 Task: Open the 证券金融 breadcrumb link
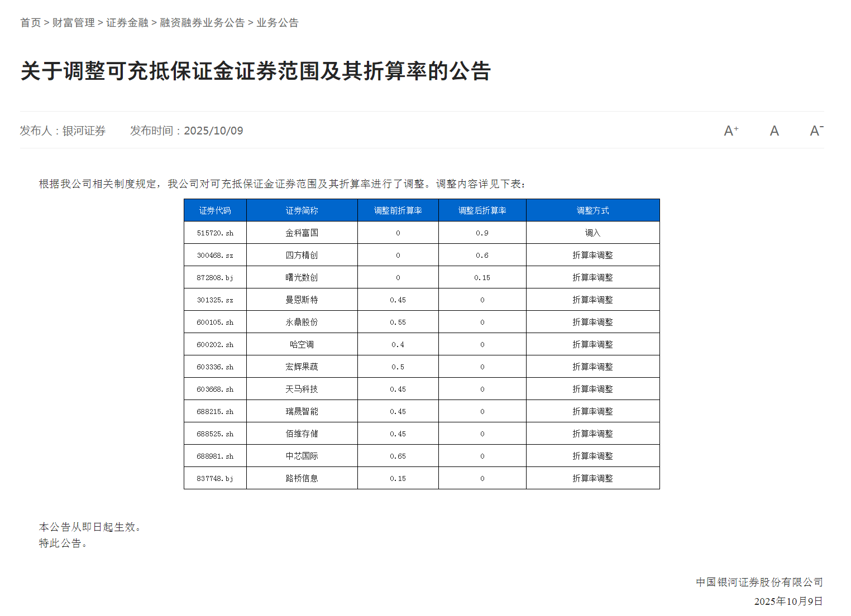point(127,22)
